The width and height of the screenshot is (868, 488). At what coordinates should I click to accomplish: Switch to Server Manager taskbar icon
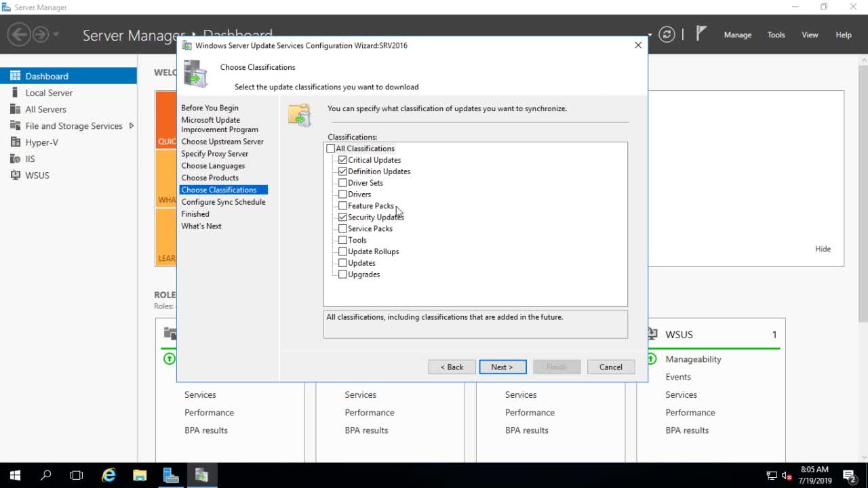(171, 475)
